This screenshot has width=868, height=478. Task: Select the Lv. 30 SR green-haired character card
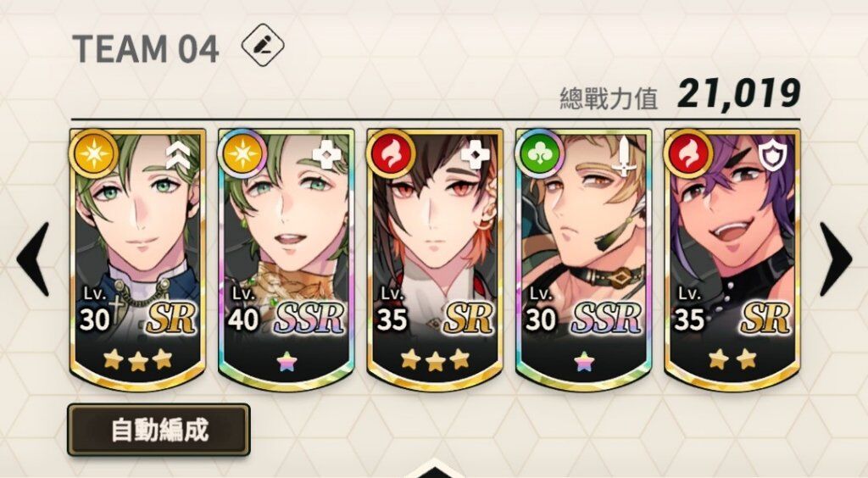point(138,258)
